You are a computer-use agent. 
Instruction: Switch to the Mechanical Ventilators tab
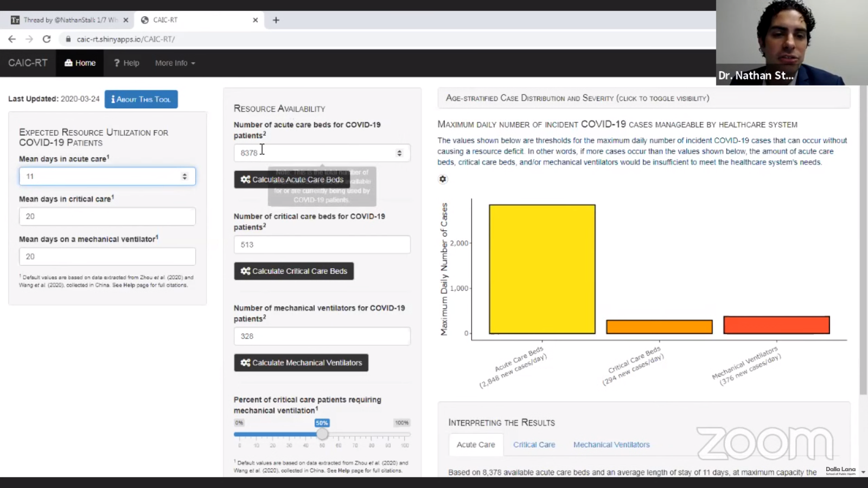click(611, 445)
